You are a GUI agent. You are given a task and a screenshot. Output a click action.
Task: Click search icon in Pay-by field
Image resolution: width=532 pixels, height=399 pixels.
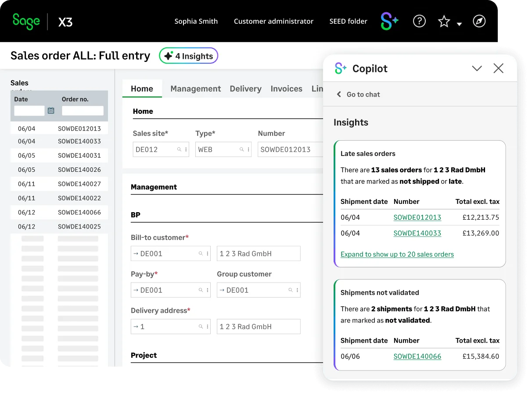pyautogui.click(x=201, y=290)
